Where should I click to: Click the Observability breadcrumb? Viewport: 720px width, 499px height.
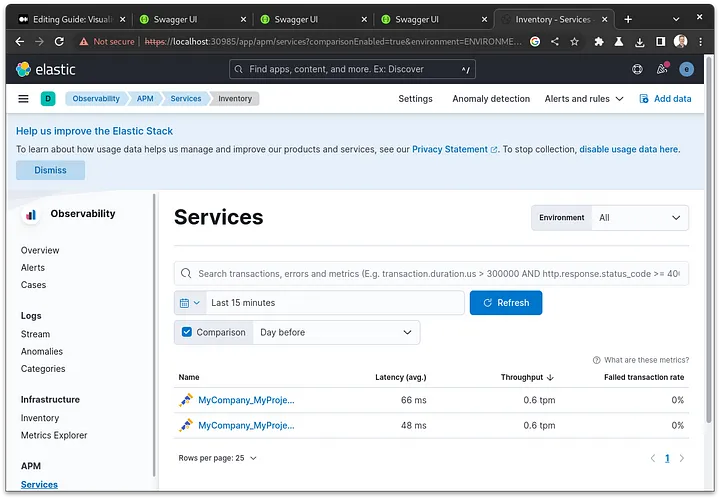click(96, 99)
